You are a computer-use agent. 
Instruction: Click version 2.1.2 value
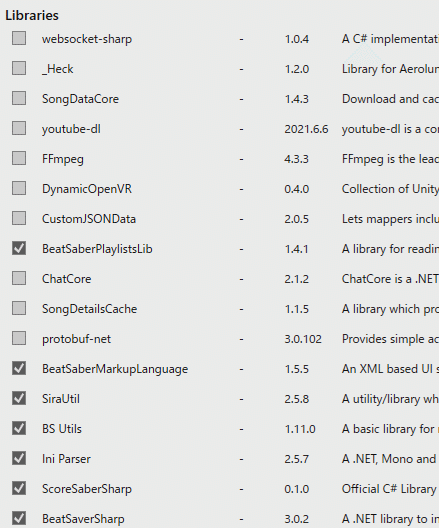pyautogui.click(x=297, y=279)
